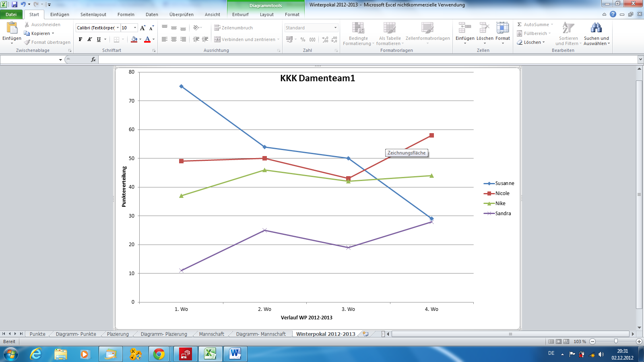Click the increase decimal icon
Image resolution: width=644 pixels, height=362 pixels.
click(x=325, y=39)
